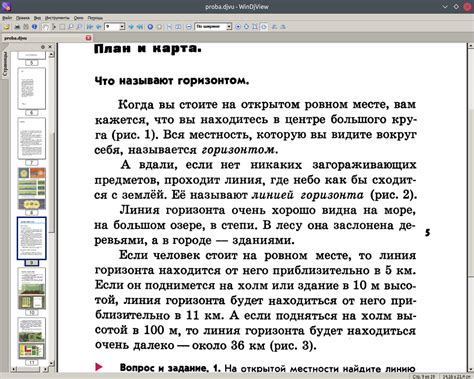Click the rotate right toolbar icon
Screen dimensions: 474x379
[284, 27]
